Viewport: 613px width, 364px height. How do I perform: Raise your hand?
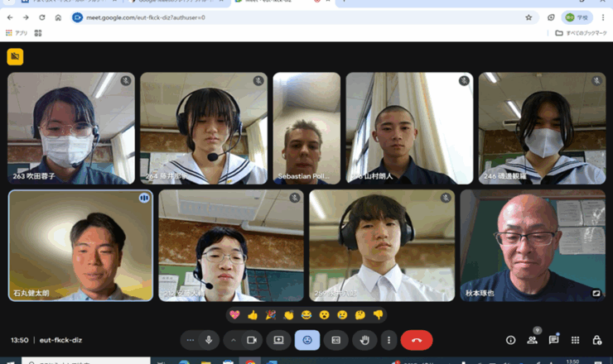[364, 340]
